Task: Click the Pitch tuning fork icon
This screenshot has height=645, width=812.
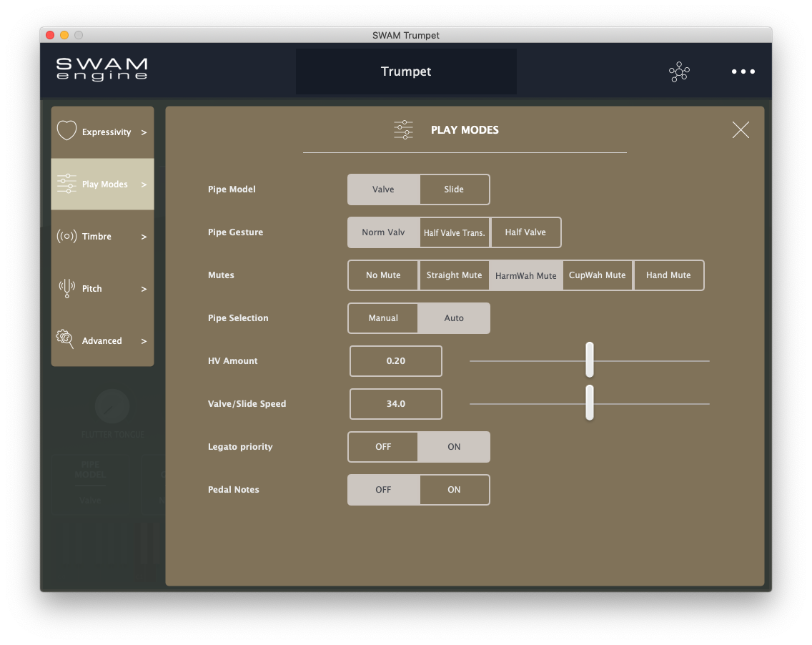Action: coord(66,288)
